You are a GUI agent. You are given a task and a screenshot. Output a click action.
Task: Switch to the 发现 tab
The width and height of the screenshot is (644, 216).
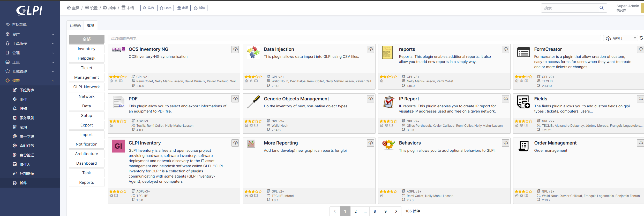[x=91, y=25]
